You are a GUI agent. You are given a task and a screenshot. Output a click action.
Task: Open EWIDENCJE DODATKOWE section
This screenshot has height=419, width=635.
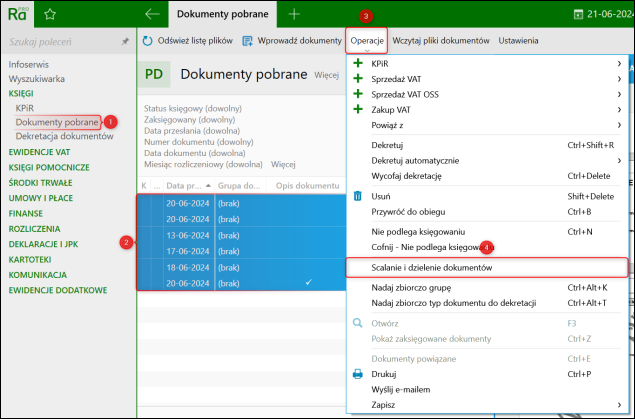58,290
